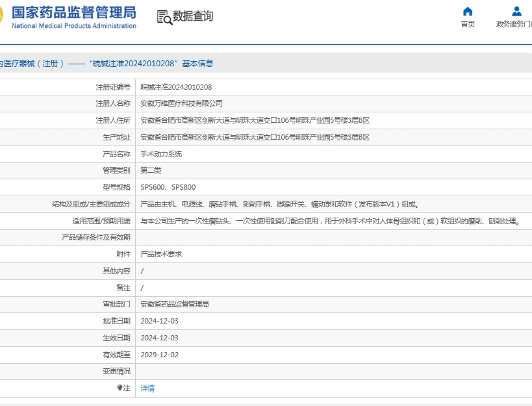Click the 变更情况 field label
532x406 pixels.
pos(117,371)
